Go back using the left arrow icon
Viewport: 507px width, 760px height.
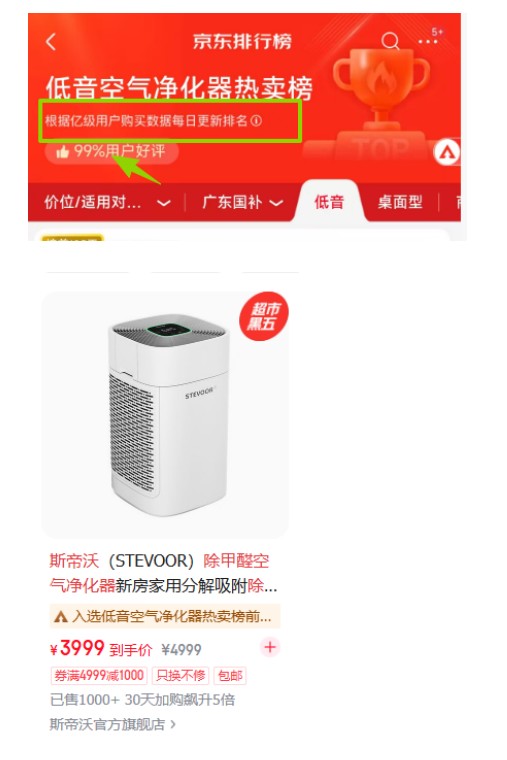point(51,42)
